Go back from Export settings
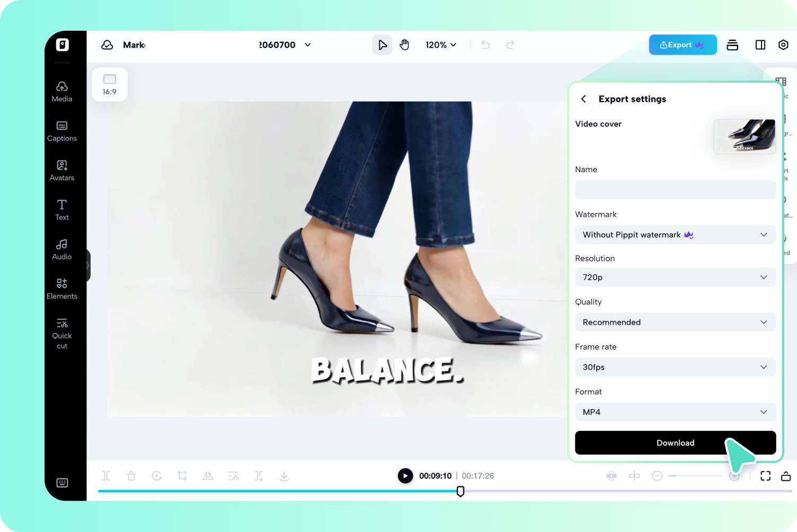The width and height of the screenshot is (797, 532). pyautogui.click(x=583, y=99)
